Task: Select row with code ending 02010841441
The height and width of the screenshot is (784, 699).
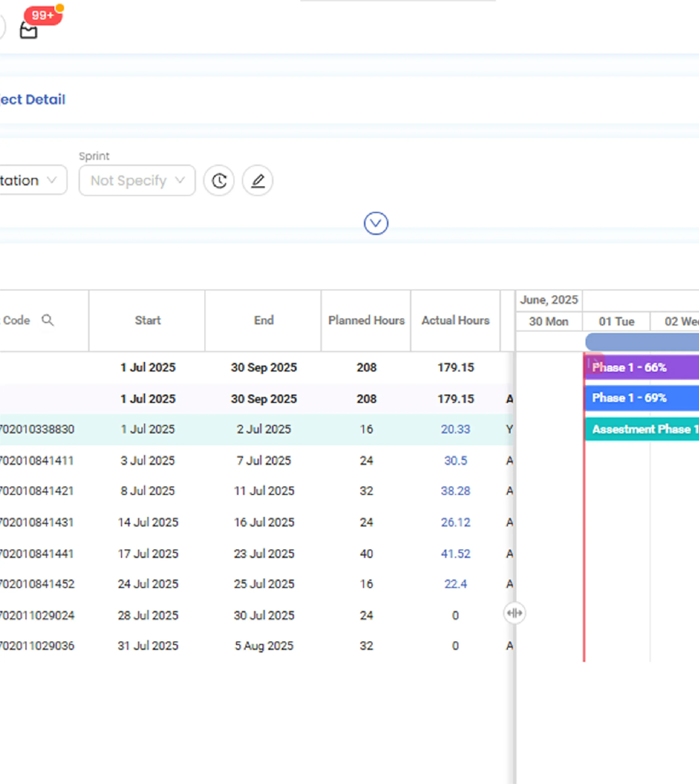Action: tap(257, 553)
